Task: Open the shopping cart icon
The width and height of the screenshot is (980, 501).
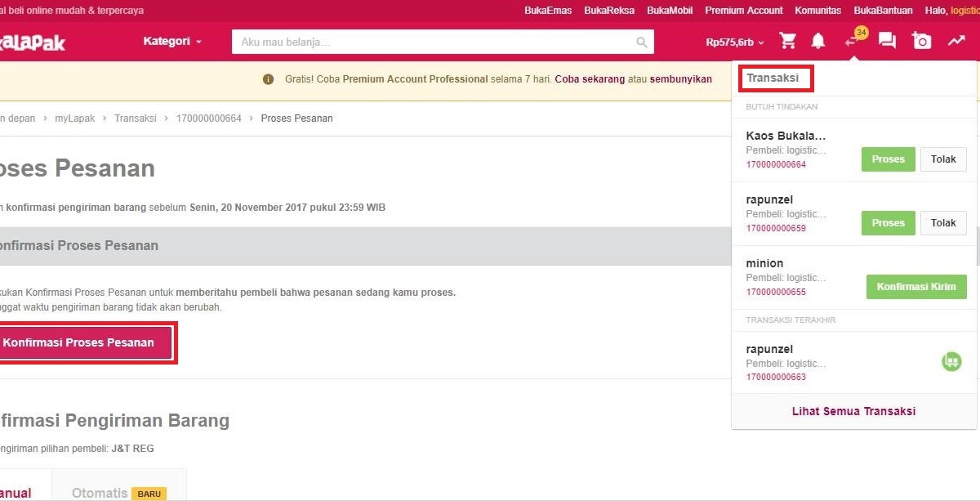Action: point(788,41)
